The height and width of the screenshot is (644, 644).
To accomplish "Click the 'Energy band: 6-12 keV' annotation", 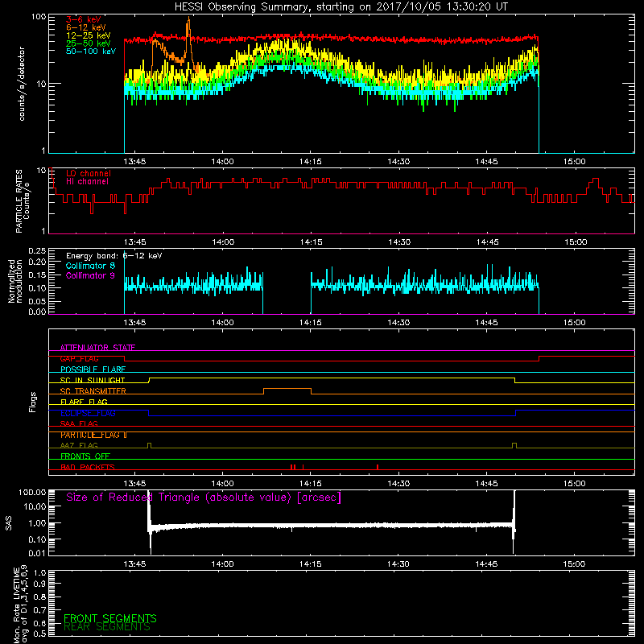I will 114,256.
